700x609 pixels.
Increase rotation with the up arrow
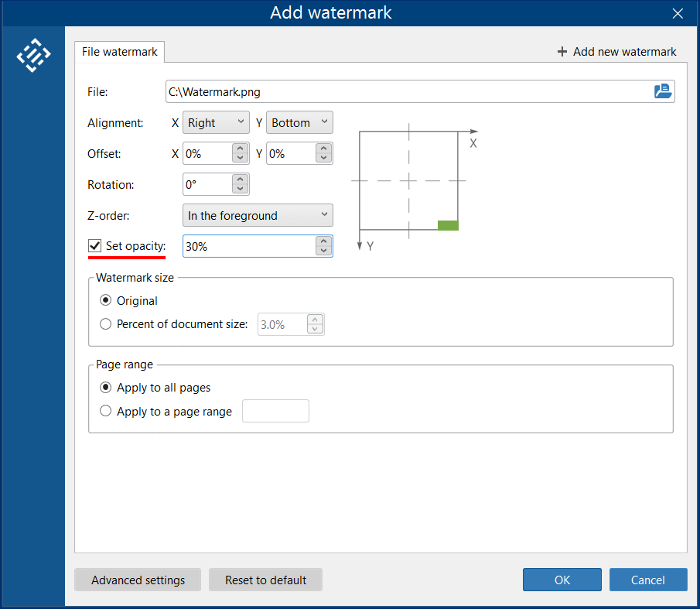tap(241, 180)
